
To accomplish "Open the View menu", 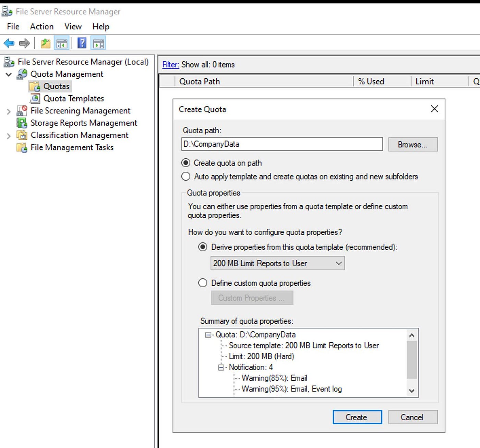I will coord(73,27).
